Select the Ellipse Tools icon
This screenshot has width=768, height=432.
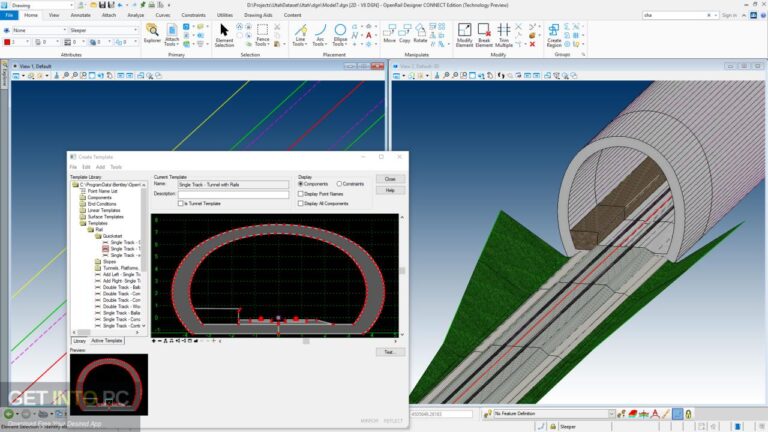[340, 35]
